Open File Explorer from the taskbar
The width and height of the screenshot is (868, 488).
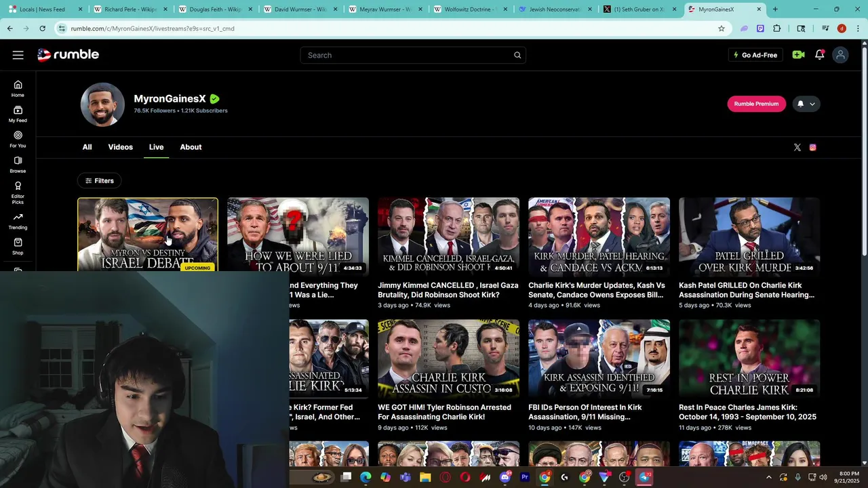click(425, 477)
